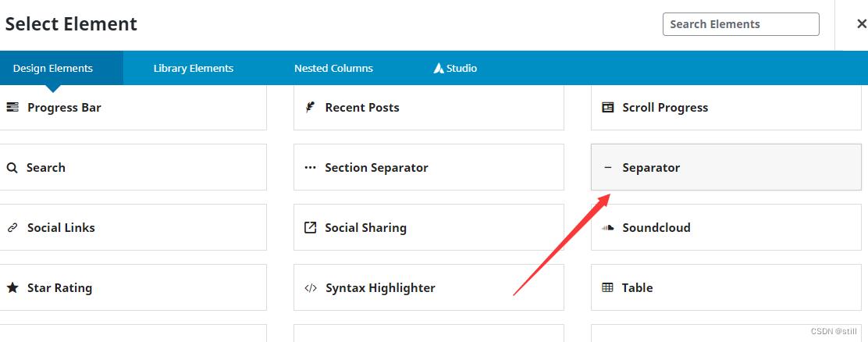Close the Select Element dialog
Image resolution: width=868 pixels, height=342 pixels.
(x=861, y=23)
